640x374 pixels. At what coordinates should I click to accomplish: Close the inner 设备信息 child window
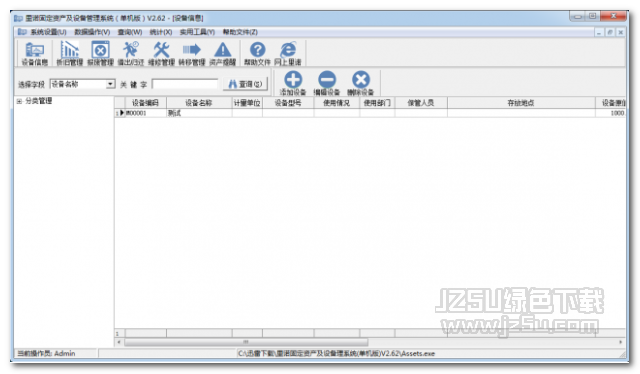621,32
